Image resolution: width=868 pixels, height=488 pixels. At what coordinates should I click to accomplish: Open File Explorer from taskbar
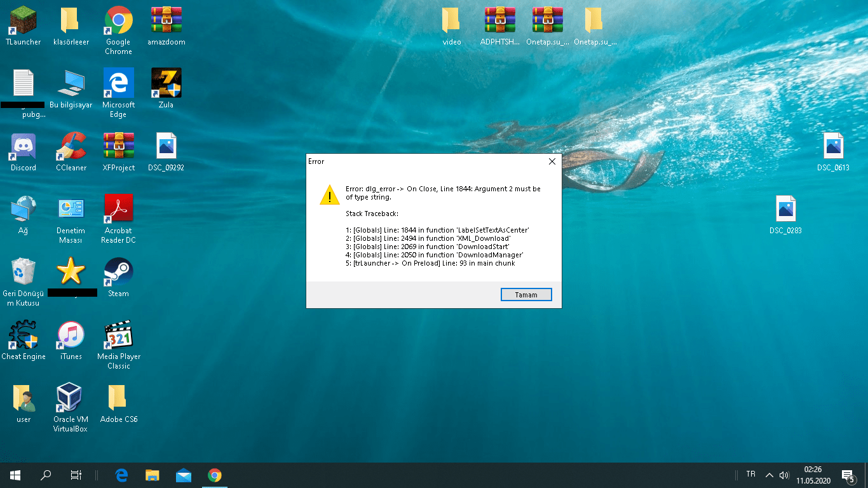pos(153,475)
